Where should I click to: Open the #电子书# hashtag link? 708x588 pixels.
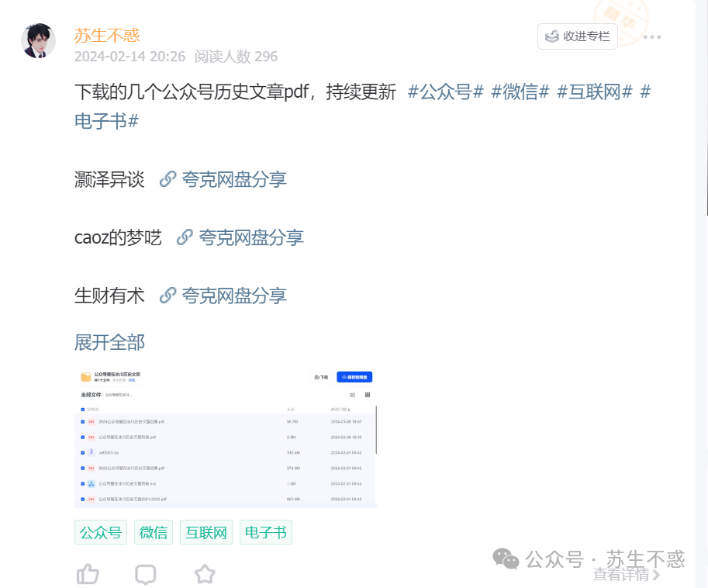[x=106, y=121]
